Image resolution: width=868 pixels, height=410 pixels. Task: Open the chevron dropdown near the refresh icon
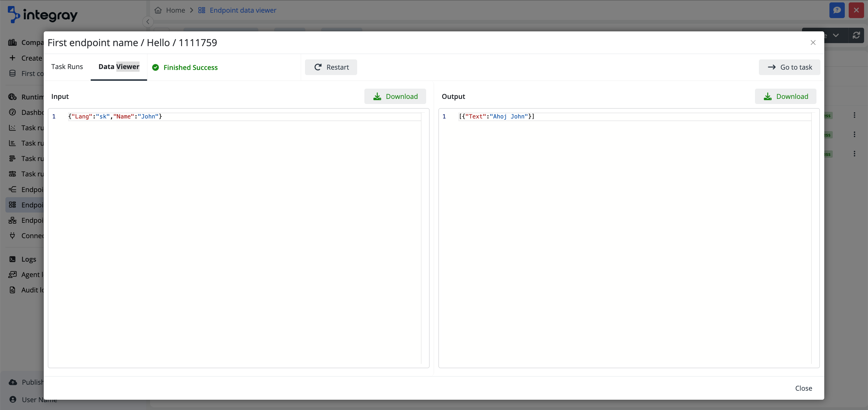[836, 35]
